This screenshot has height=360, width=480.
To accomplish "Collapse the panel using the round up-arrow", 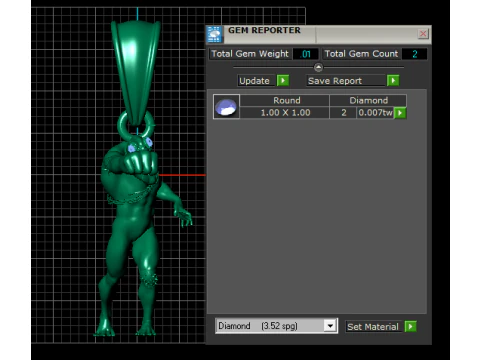I will coord(318,68).
